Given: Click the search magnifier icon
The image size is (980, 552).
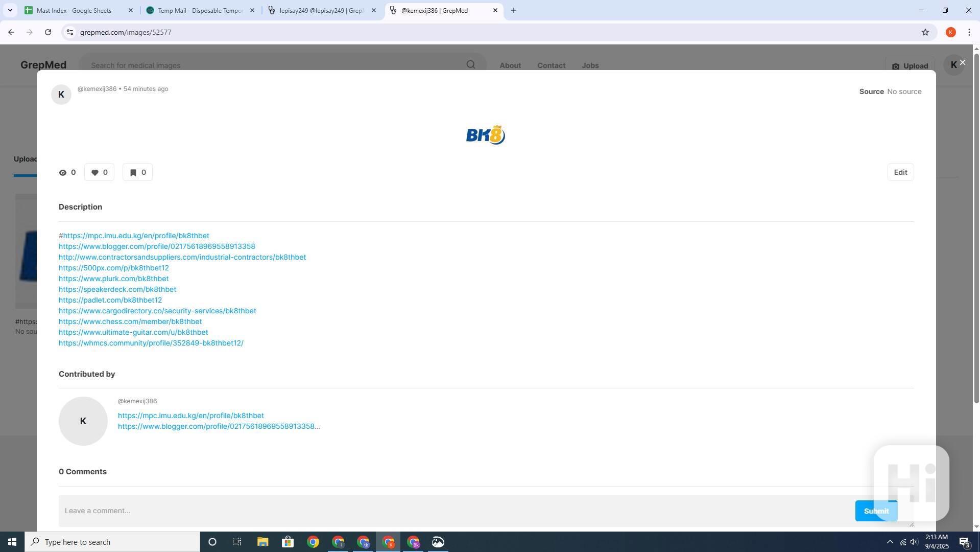Looking at the screenshot, I should [x=470, y=65].
